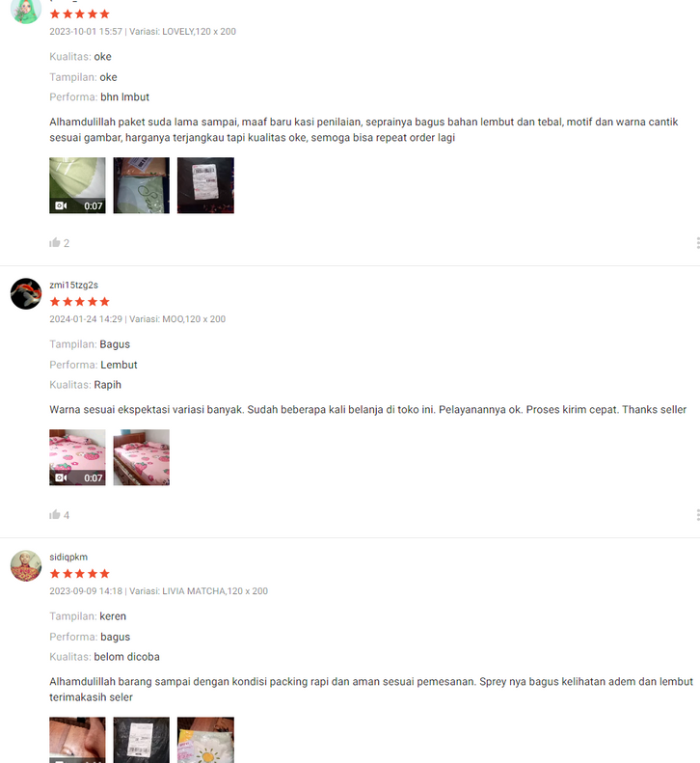Open zmi15tzg2s's black profile avatar
The image size is (700, 763).
(x=26, y=293)
